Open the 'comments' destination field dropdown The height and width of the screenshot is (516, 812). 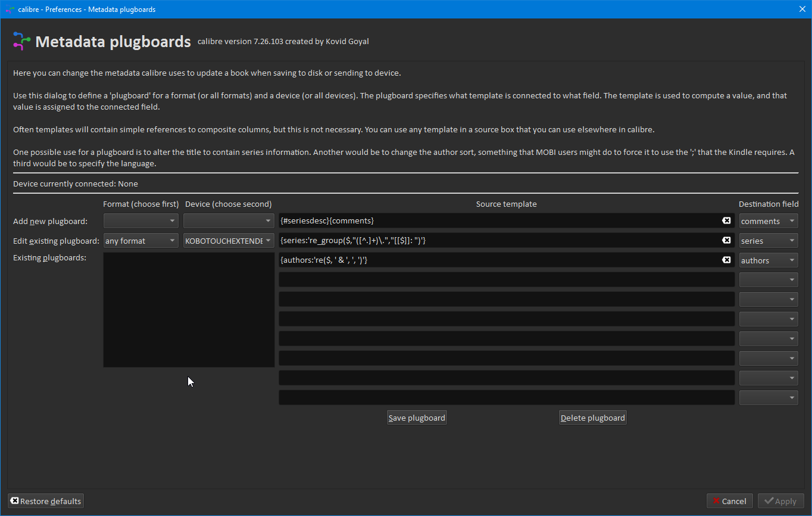769,221
